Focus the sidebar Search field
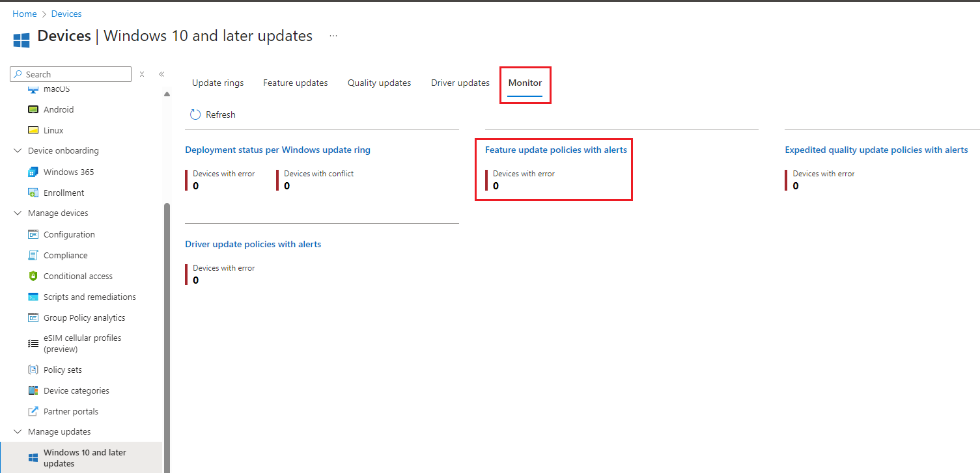This screenshot has width=980, height=473. point(71,74)
